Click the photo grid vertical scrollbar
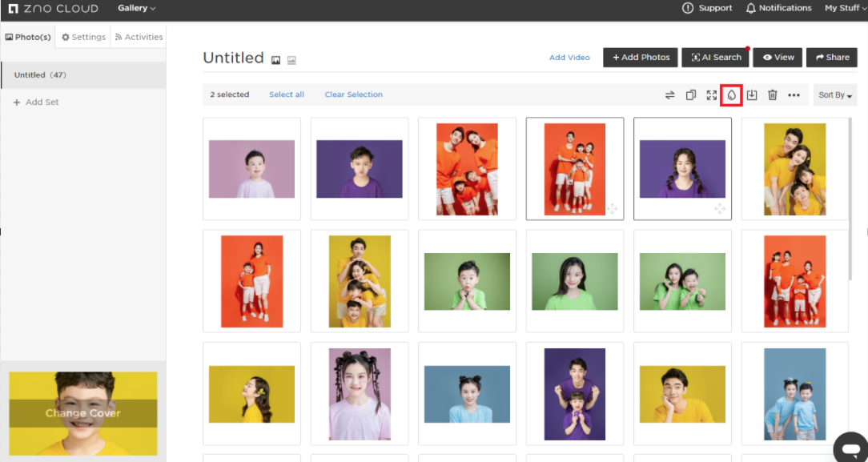The height and width of the screenshot is (462, 868). tap(852, 199)
